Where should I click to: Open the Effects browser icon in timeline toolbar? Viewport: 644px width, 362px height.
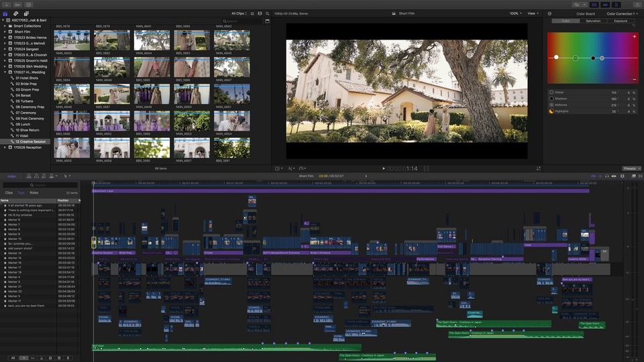tap(633, 176)
